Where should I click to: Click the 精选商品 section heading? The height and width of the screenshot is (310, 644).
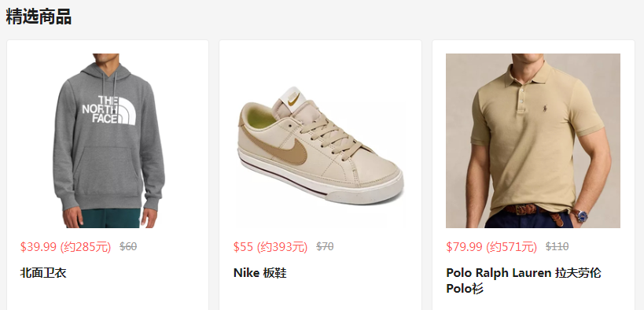pos(39,17)
